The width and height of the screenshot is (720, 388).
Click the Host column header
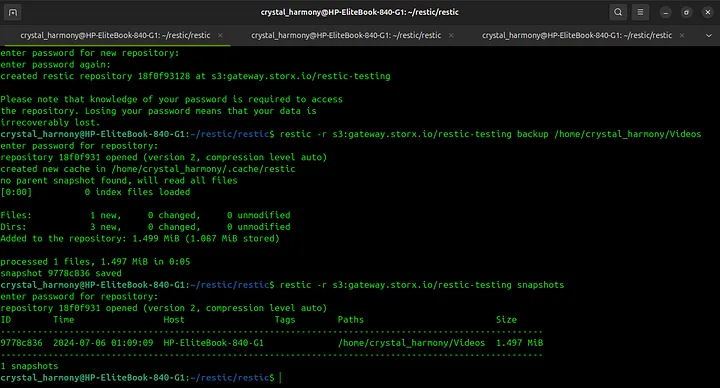tap(174, 320)
